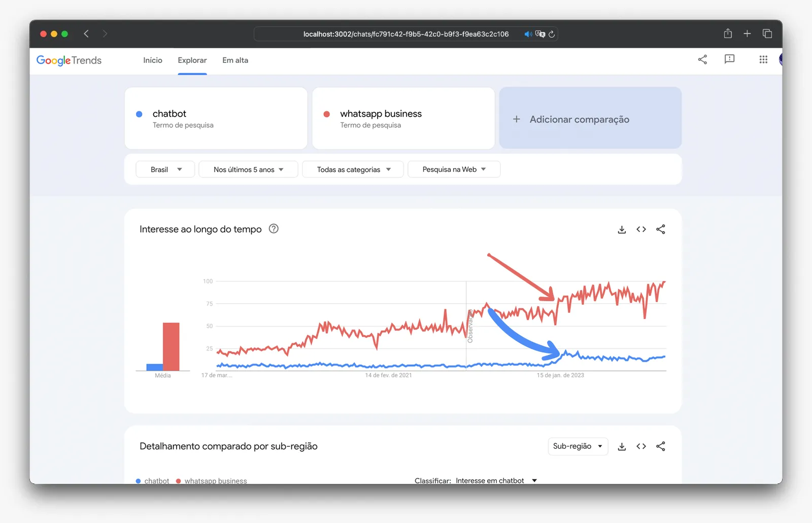Click the Google Trends logo

pos(69,60)
